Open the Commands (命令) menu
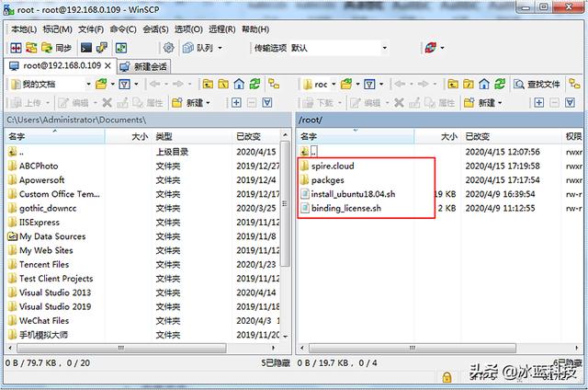This screenshot has width=588, height=390. coord(123,29)
